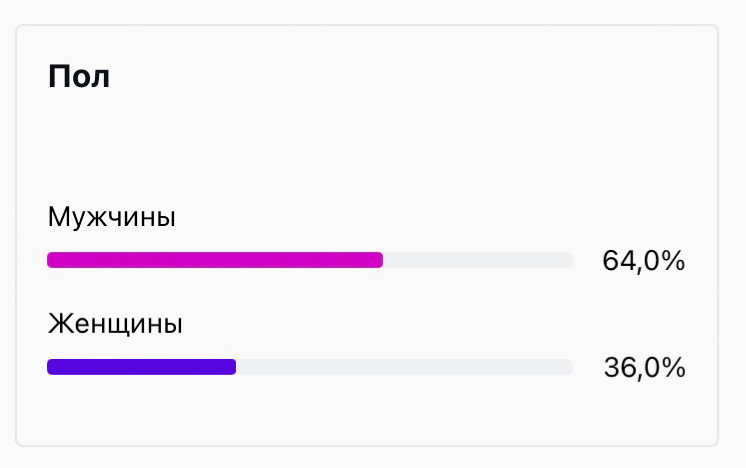746x468 pixels.
Task: Click the far right end of Мужчины track
Action: click(568, 260)
